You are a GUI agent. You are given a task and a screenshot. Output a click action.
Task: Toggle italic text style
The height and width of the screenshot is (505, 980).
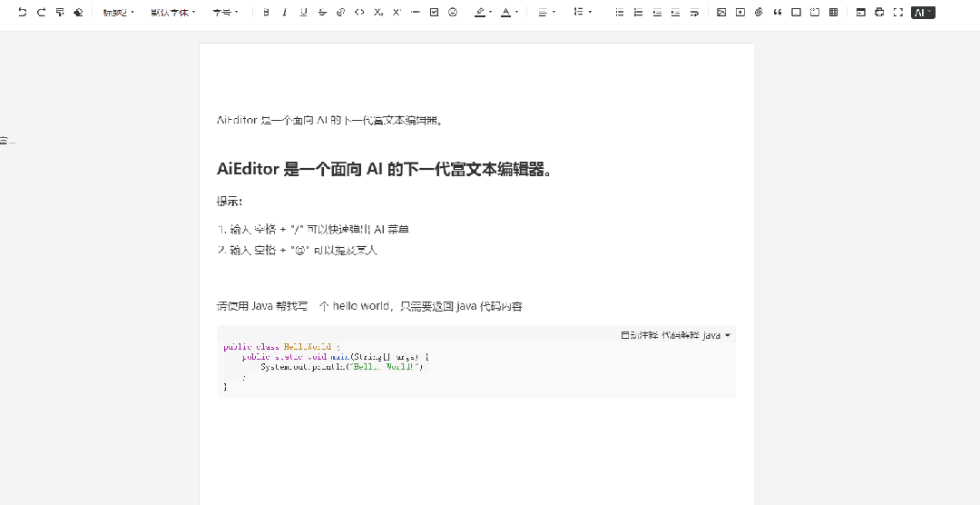coord(284,13)
